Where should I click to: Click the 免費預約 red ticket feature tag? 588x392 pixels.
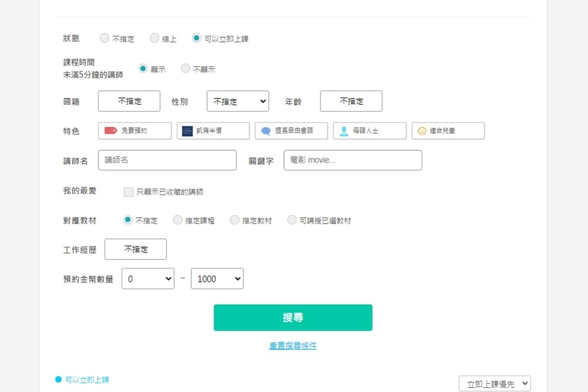pyautogui.click(x=135, y=131)
